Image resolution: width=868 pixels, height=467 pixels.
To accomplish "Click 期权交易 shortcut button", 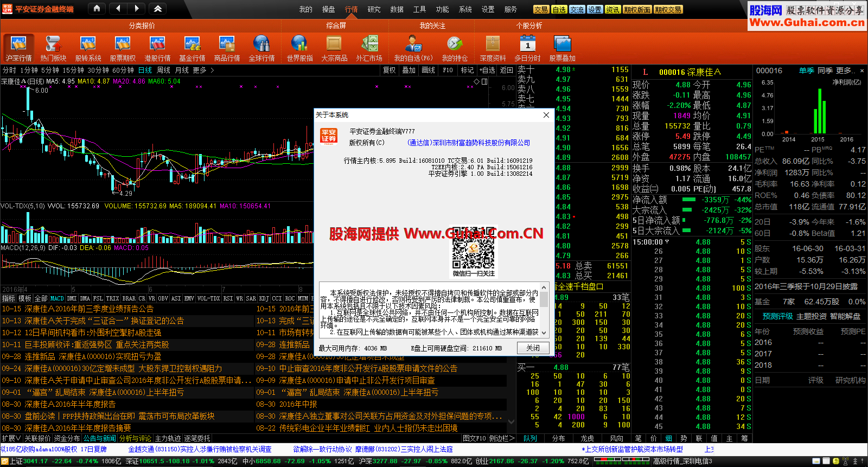I will (x=668, y=10).
